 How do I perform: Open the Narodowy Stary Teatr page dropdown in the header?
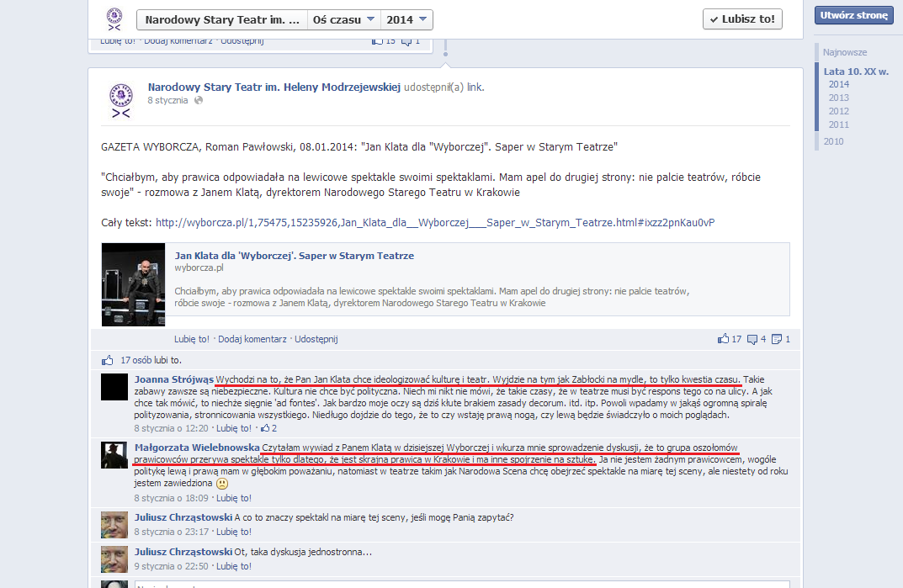[222, 19]
